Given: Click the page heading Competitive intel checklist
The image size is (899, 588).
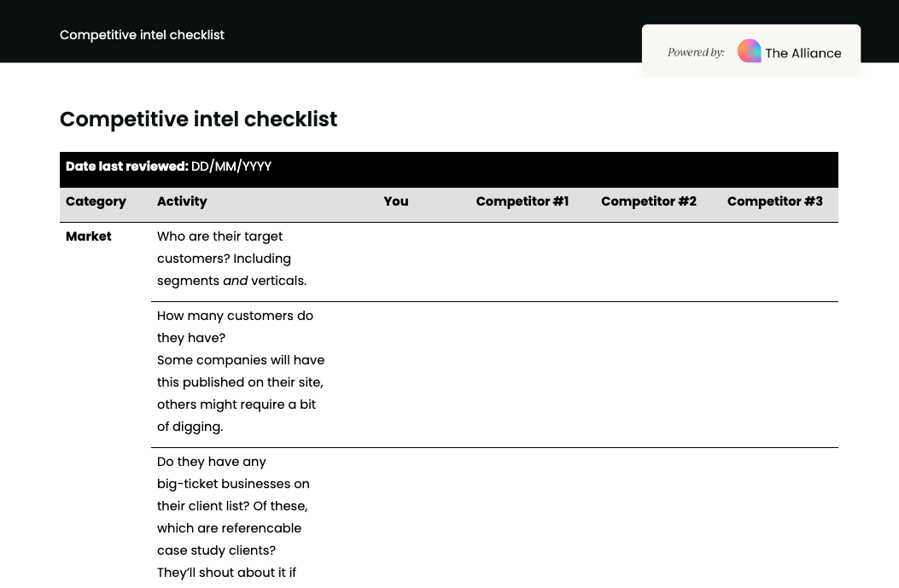Looking at the screenshot, I should click(198, 119).
